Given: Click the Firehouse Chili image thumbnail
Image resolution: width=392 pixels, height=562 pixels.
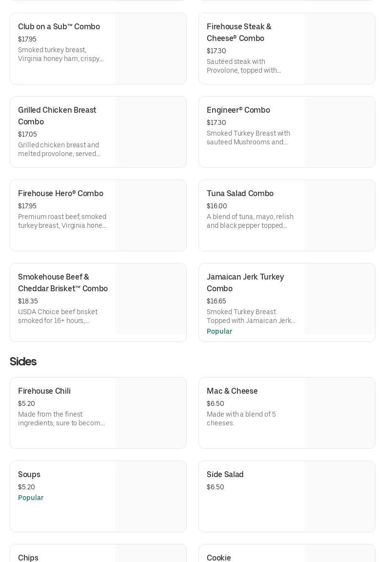Looking at the screenshot, I should coord(151,413).
